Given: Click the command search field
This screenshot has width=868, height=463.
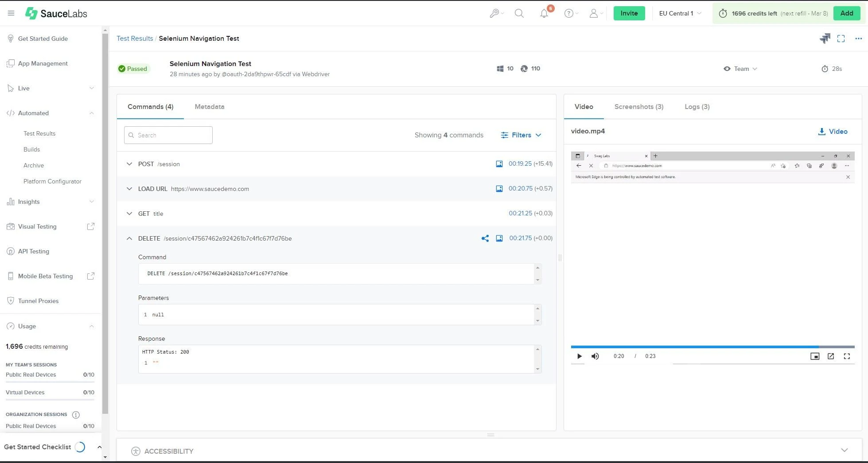Looking at the screenshot, I should 168,135.
